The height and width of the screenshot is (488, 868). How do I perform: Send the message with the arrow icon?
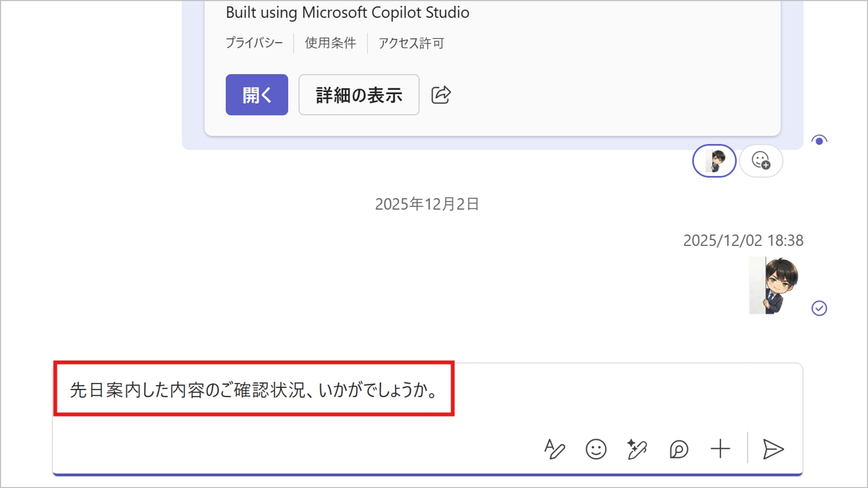pyautogui.click(x=773, y=449)
